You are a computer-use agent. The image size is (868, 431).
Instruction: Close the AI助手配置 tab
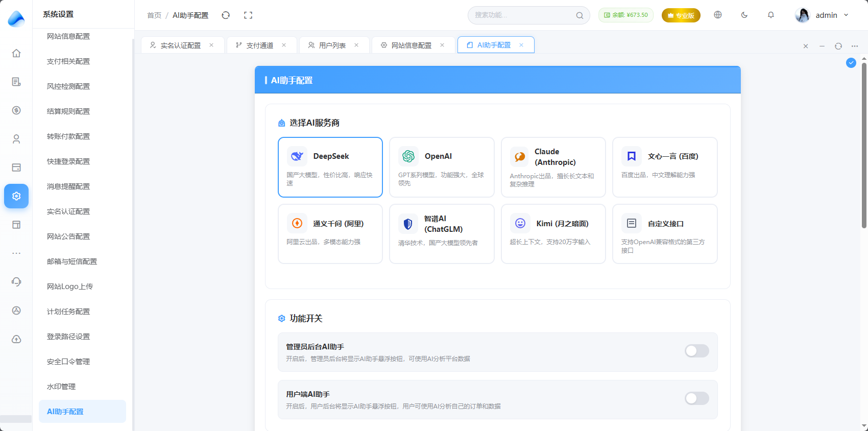click(521, 45)
